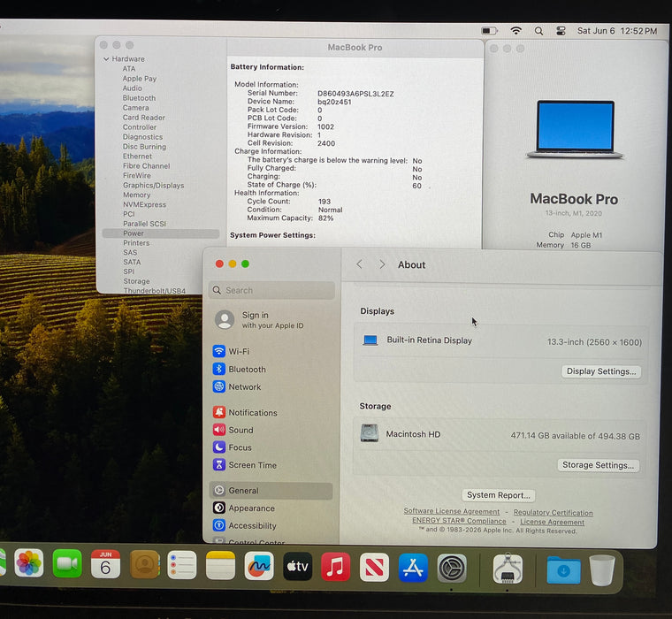Select NVMExpress in System Information sidebar
This screenshot has width=672, height=619.
(144, 204)
